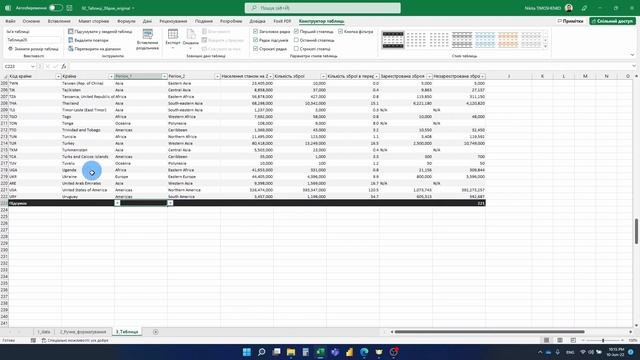Toggle the Banded Rows checkbox
Image resolution: width=640 pixels, height=360 pixels.
pyautogui.click(x=256, y=49)
